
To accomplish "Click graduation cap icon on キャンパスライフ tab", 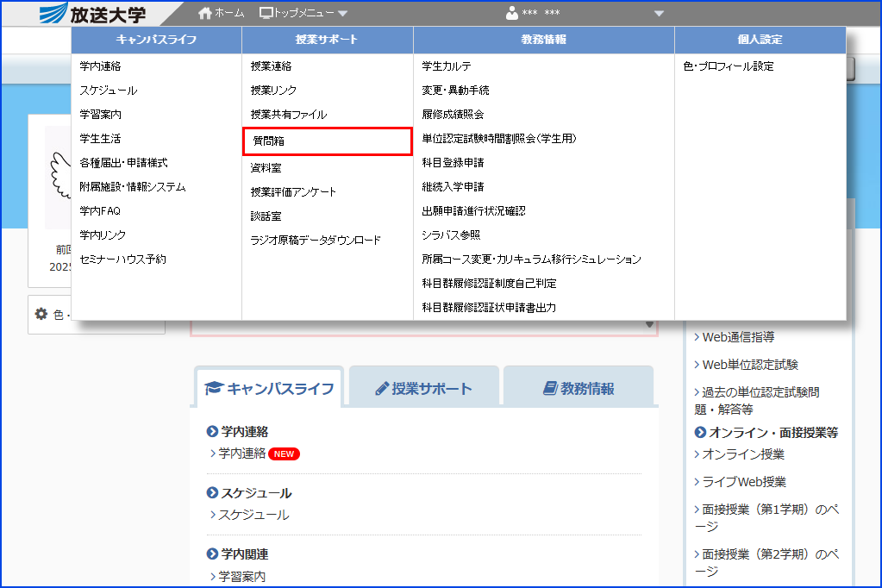I will click(214, 389).
